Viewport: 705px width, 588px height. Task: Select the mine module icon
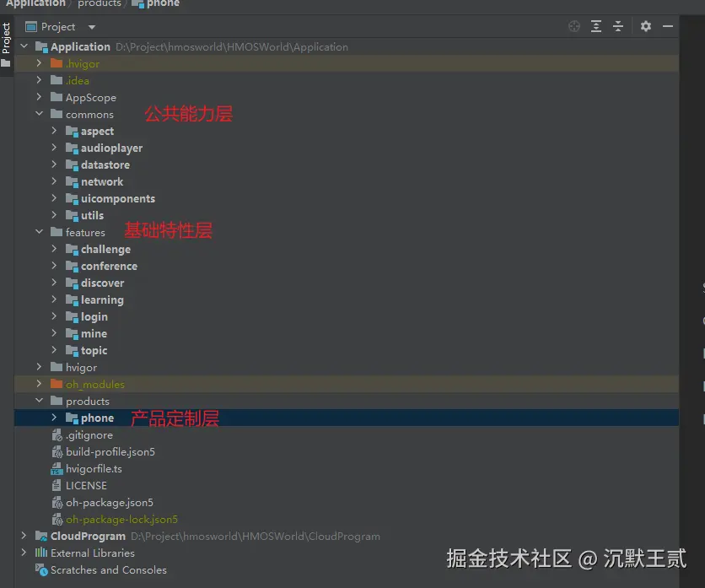click(x=72, y=334)
